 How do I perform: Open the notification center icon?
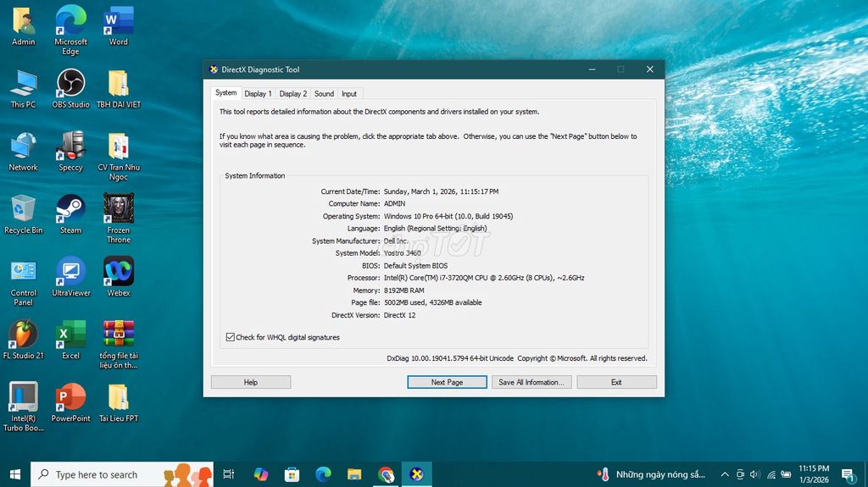click(848, 474)
